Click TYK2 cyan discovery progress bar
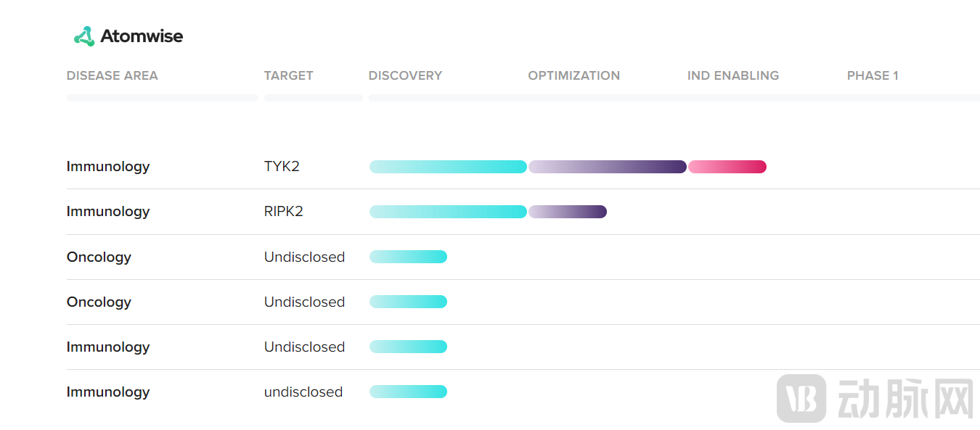Image resolution: width=980 pixels, height=430 pixels. 448,167
